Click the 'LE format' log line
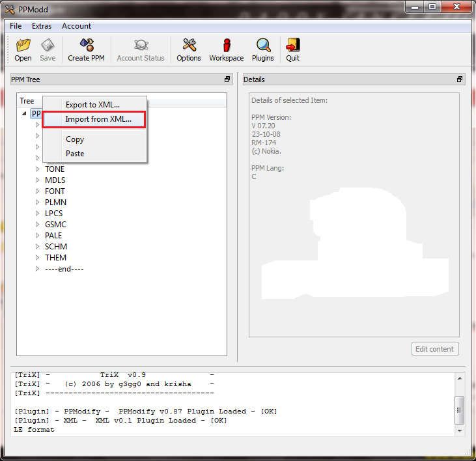The image size is (476, 461). coord(35,430)
